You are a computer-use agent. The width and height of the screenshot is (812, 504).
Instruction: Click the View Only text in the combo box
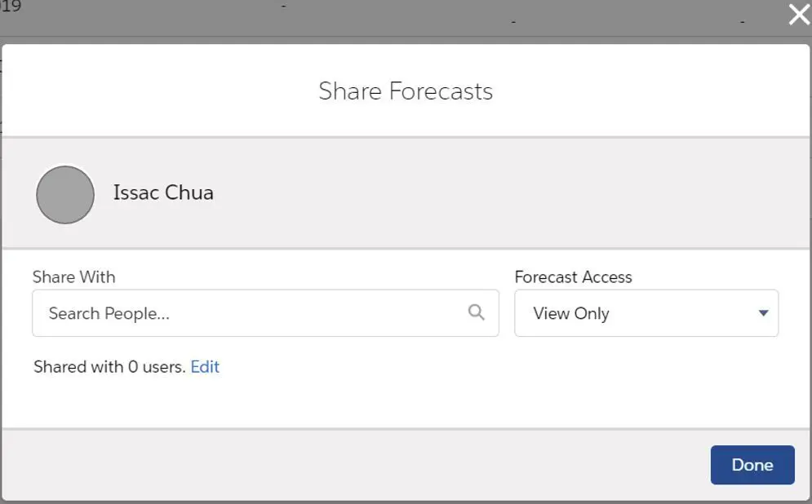tap(571, 313)
